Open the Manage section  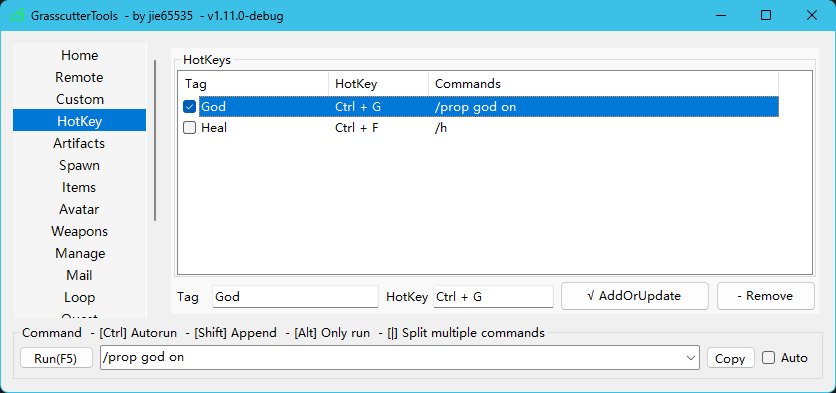tap(79, 253)
